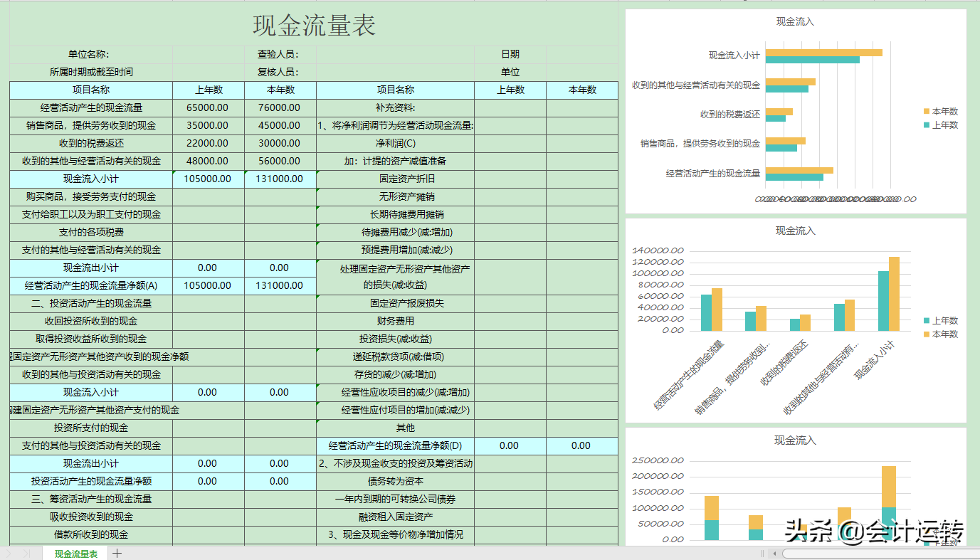Add a new sheet with the plus icon
The width and height of the screenshot is (980, 560).
click(x=117, y=554)
